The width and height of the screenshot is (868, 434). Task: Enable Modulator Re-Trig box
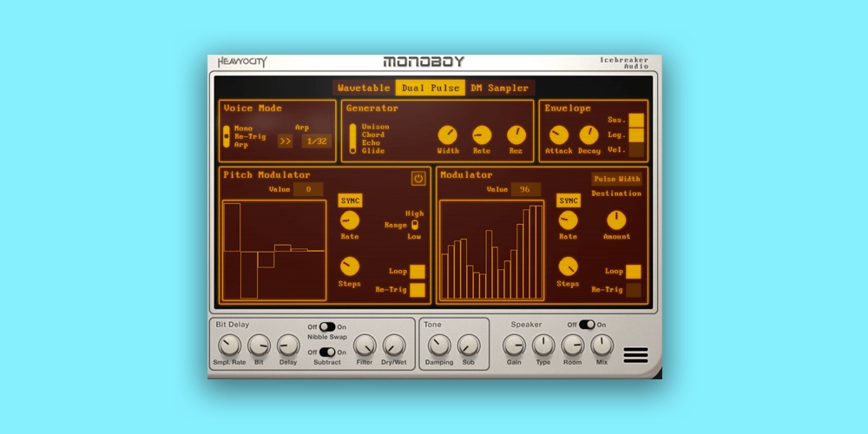tap(634, 290)
